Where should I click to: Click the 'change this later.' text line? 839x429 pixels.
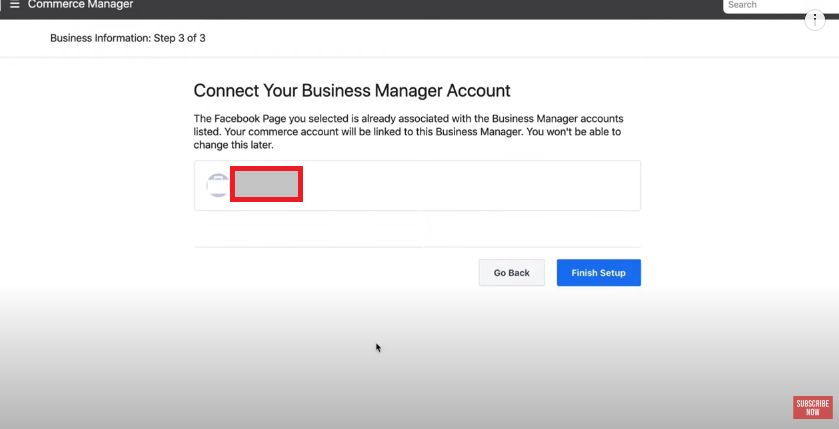[233, 145]
